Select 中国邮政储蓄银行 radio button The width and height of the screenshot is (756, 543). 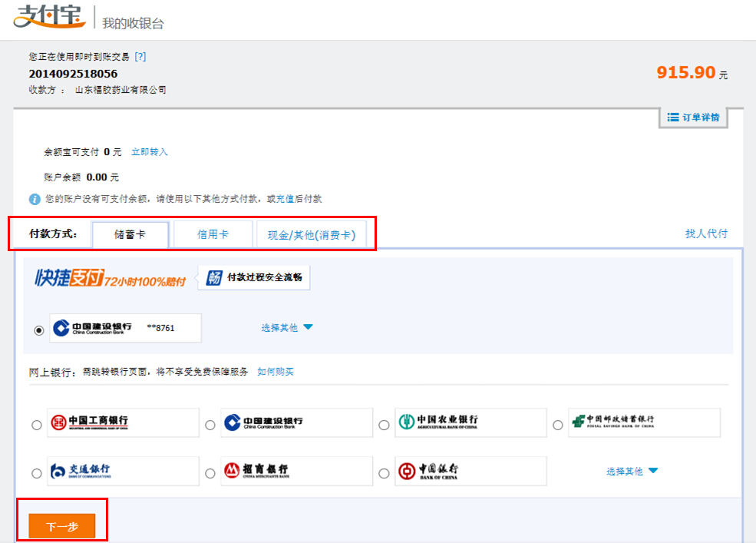pyautogui.click(x=558, y=425)
